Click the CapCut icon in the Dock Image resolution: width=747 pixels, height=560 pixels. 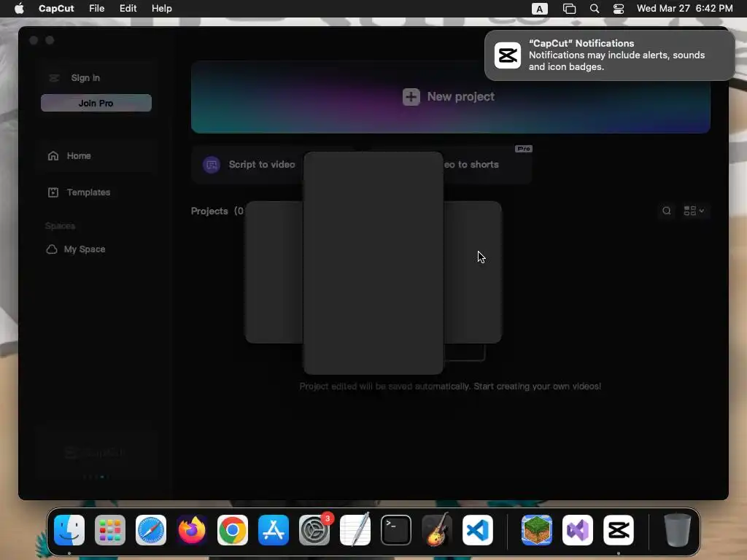coord(619,530)
